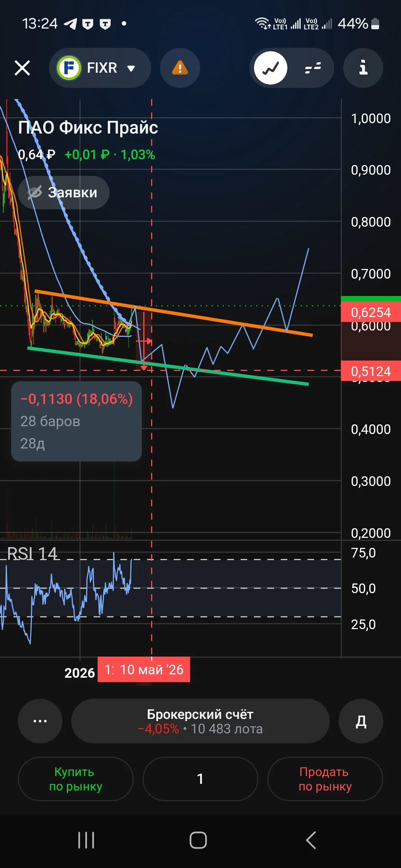401x868 pixels.
Task: Tap the Android back navigation arrow
Action: click(311, 840)
